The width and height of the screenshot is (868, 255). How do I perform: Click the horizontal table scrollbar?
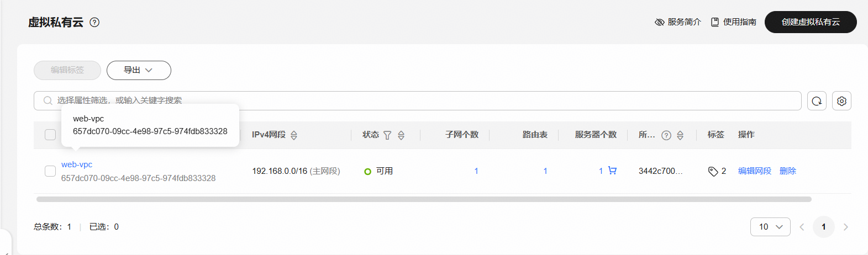coord(424,199)
